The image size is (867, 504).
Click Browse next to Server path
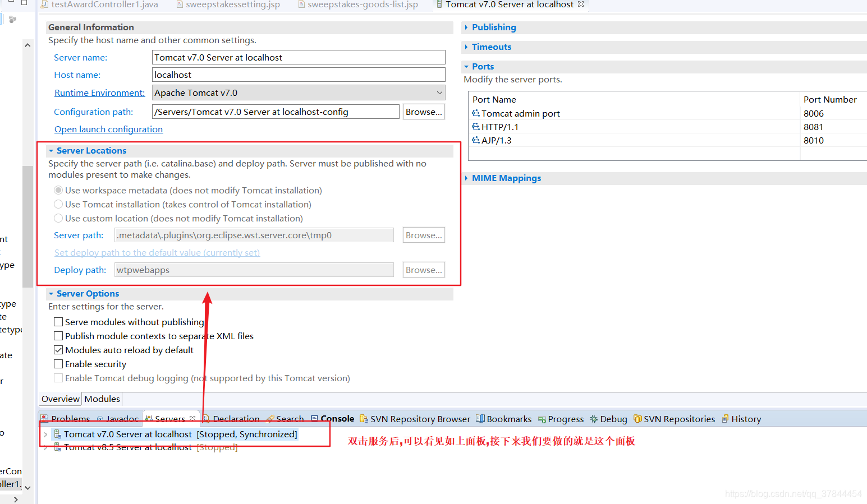[x=424, y=235]
